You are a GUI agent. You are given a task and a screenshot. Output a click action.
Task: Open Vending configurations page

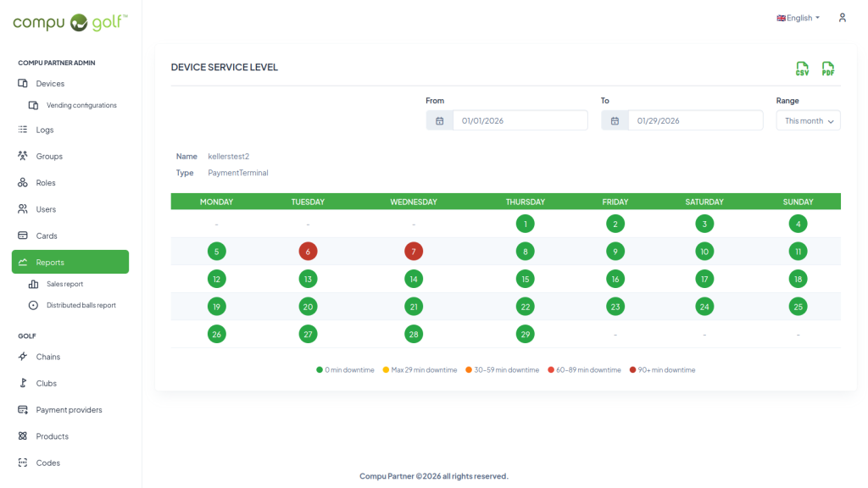coord(81,106)
